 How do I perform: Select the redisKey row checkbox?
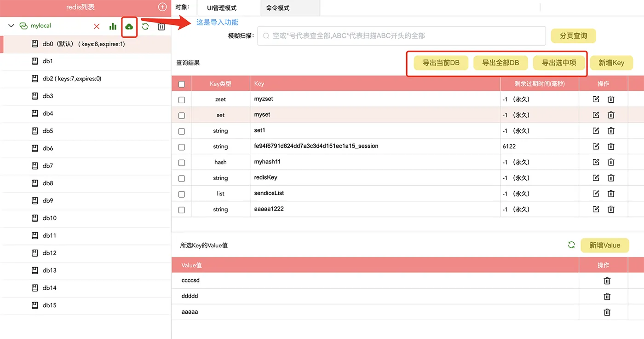[182, 178]
